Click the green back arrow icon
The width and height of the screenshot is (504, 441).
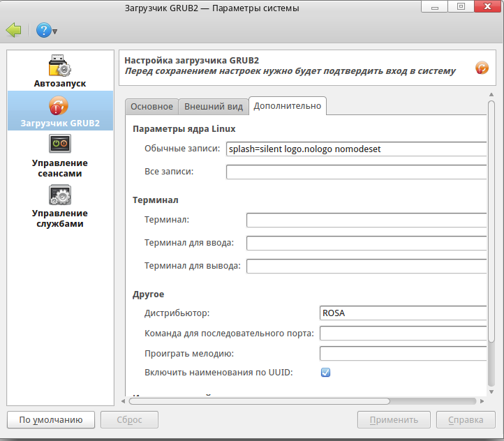pos(13,30)
